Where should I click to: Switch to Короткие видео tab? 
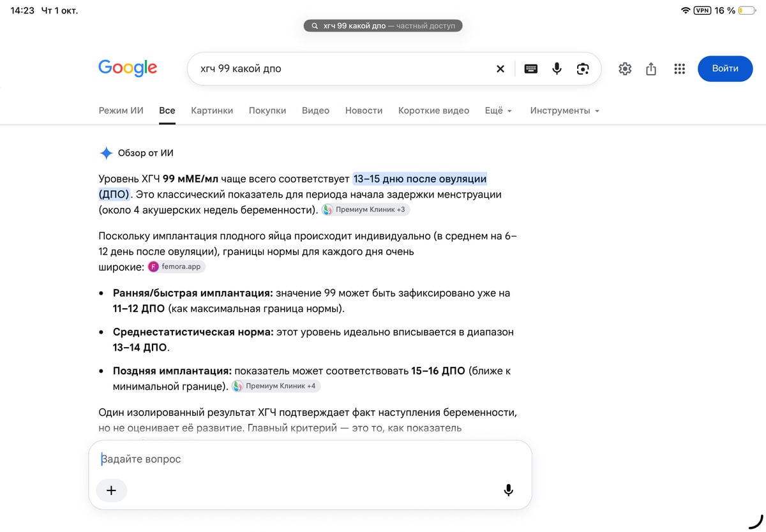[433, 110]
